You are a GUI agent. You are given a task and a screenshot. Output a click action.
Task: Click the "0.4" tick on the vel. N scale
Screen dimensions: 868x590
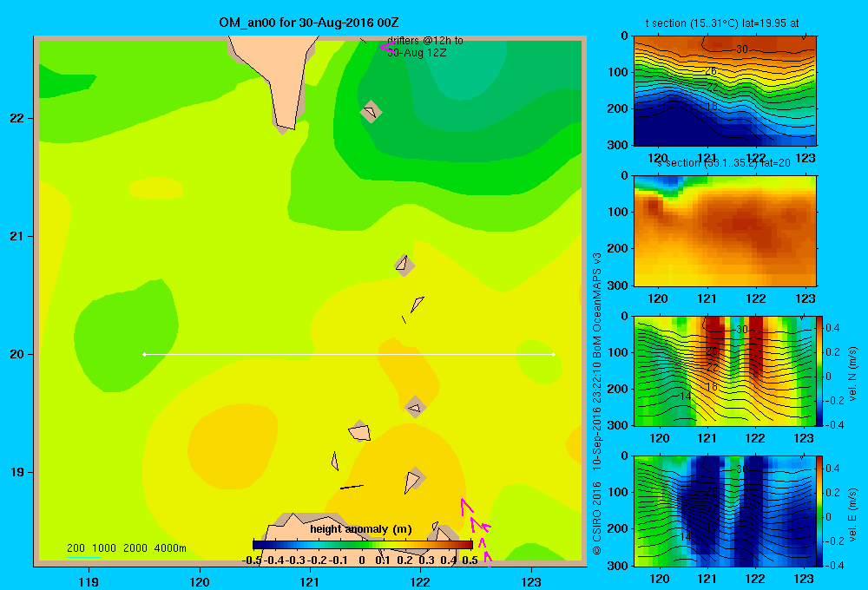coord(832,328)
